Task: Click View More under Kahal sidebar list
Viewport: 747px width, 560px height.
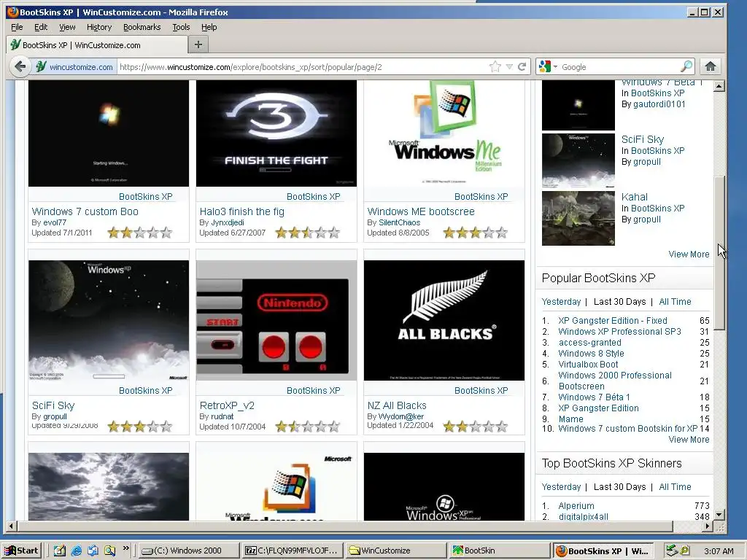Action: click(x=689, y=254)
